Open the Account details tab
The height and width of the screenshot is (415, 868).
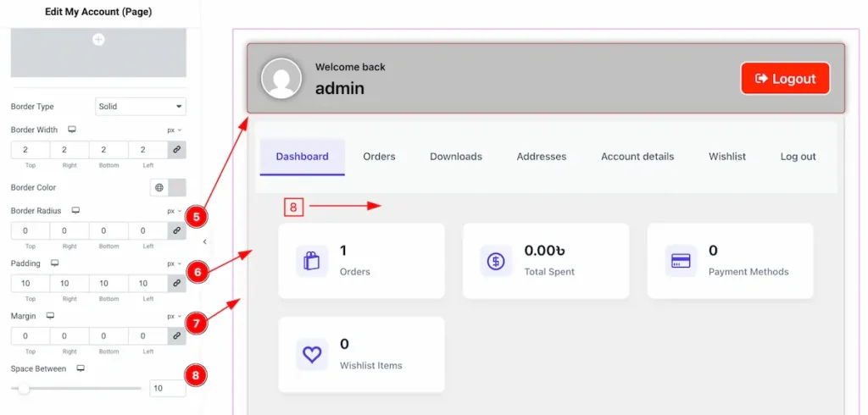click(x=637, y=157)
